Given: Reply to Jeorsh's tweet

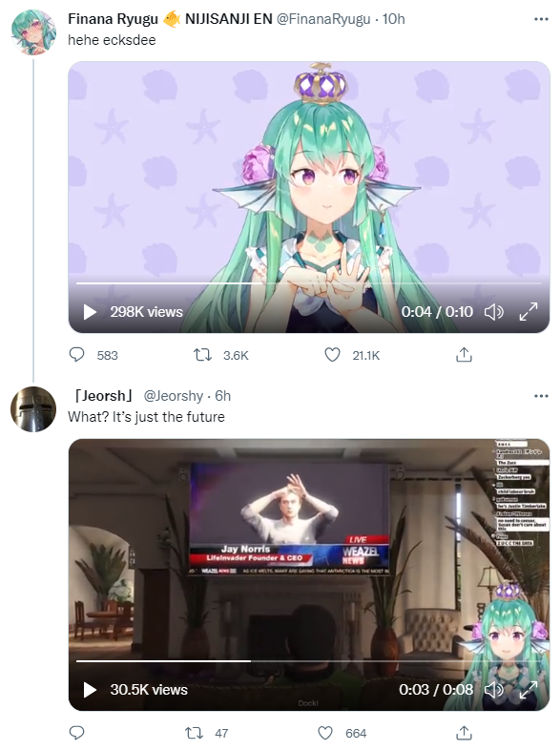Looking at the screenshot, I should (77, 733).
